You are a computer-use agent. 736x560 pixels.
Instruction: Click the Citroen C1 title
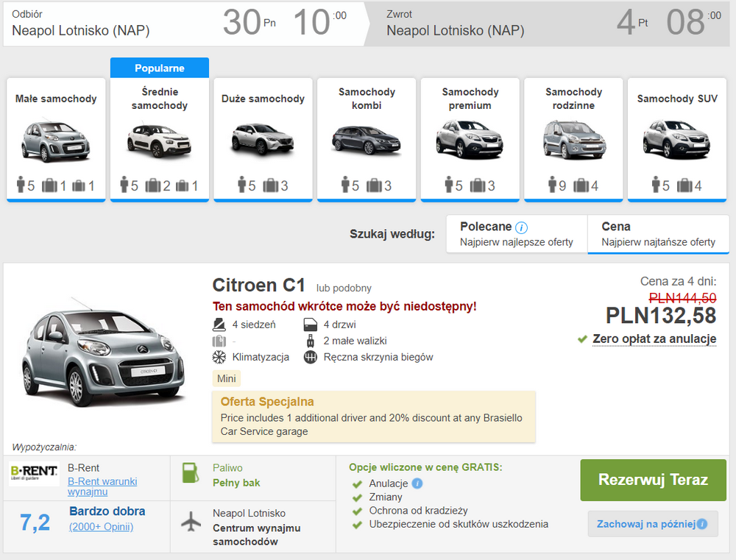258,285
